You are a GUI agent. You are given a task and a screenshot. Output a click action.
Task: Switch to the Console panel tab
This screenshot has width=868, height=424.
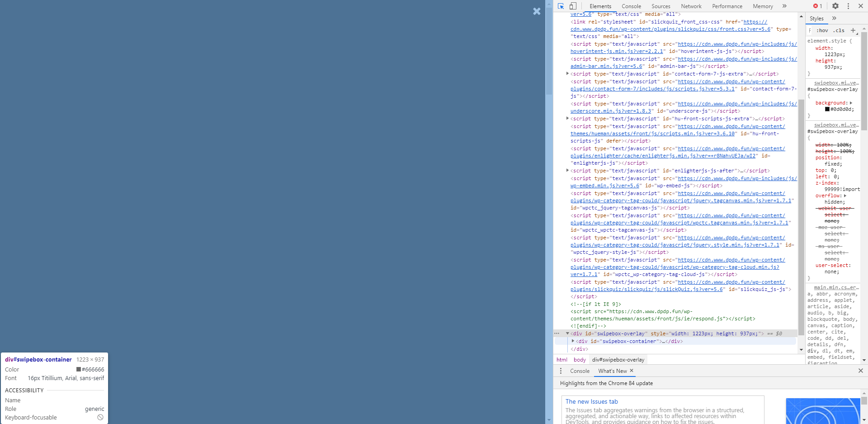point(631,6)
